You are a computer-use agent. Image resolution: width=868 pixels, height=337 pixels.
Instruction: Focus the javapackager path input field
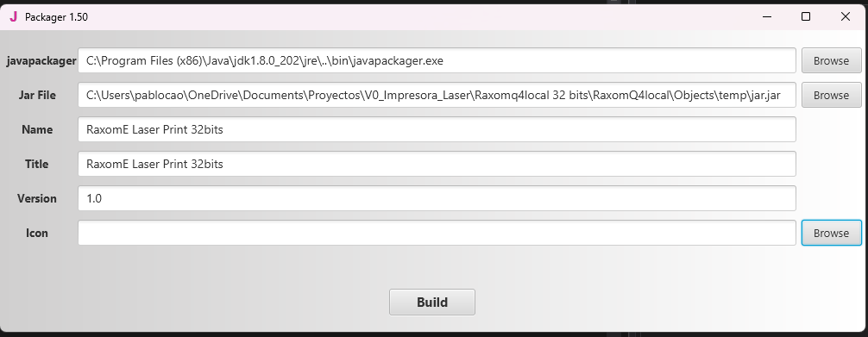coord(437,60)
